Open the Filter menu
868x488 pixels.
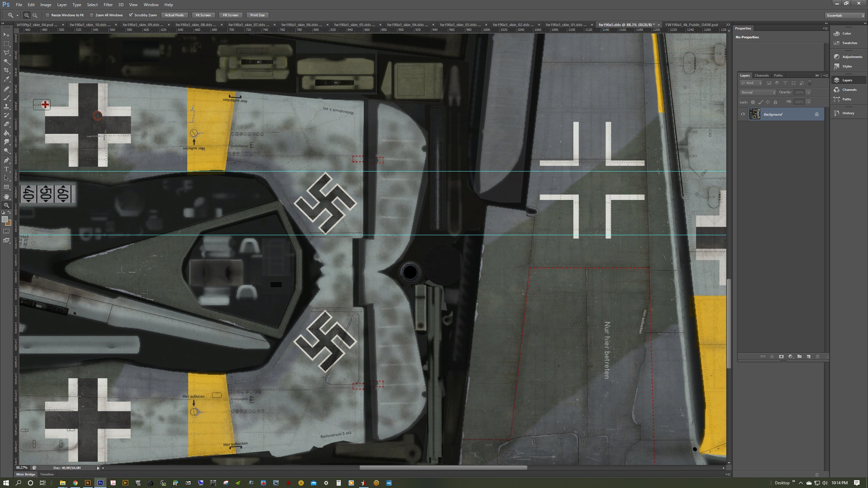coord(108,5)
